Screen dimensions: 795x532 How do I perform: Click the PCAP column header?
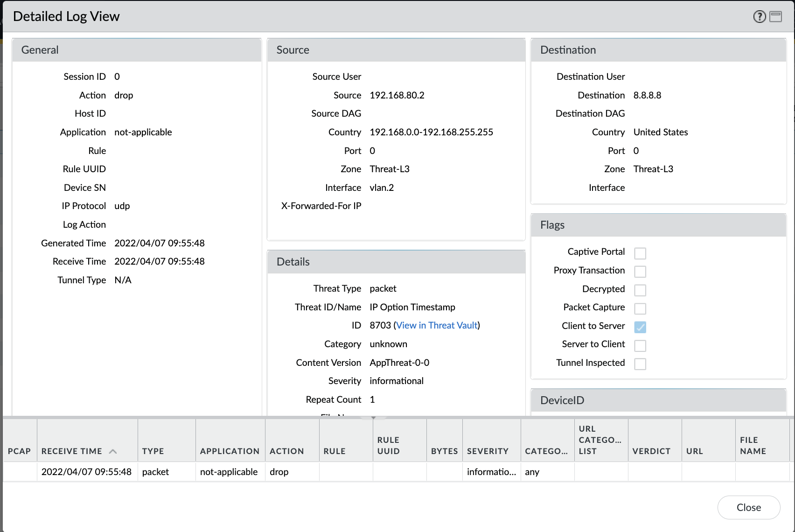pyautogui.click(x=19, y=451)
